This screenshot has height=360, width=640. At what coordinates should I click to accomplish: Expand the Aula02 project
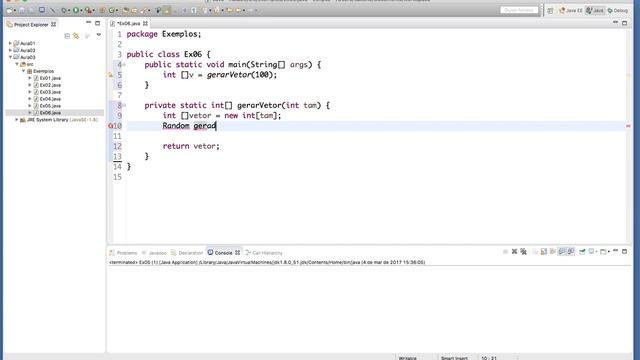tap(10, 50)
